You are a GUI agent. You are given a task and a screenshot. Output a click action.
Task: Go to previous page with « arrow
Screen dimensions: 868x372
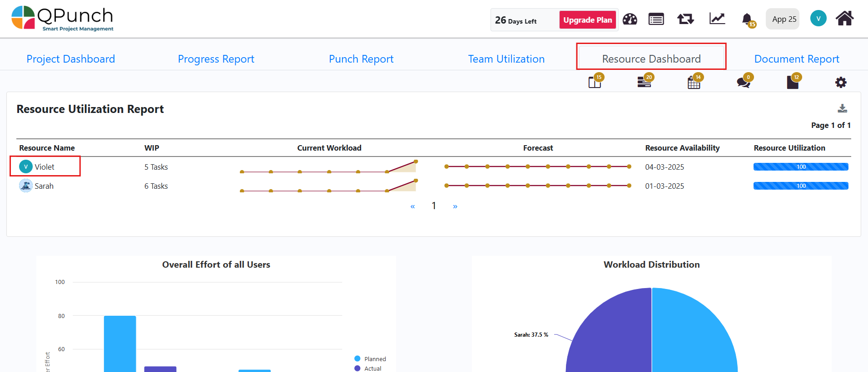coord(412,206)
